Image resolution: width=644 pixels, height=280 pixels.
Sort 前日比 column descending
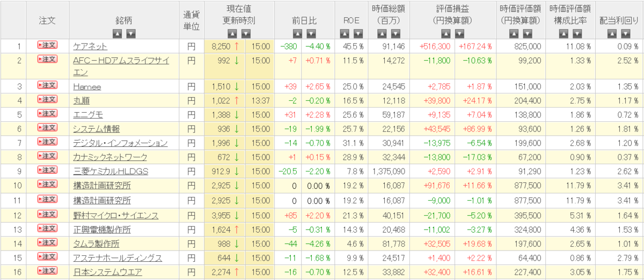(x=311, y=34)
